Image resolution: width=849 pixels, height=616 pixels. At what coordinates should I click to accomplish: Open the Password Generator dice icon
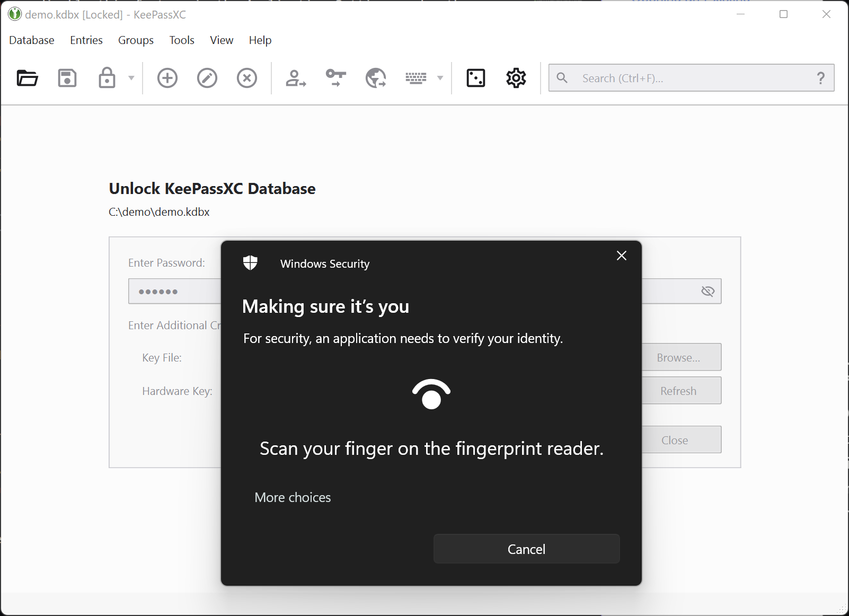pos(476,78)
